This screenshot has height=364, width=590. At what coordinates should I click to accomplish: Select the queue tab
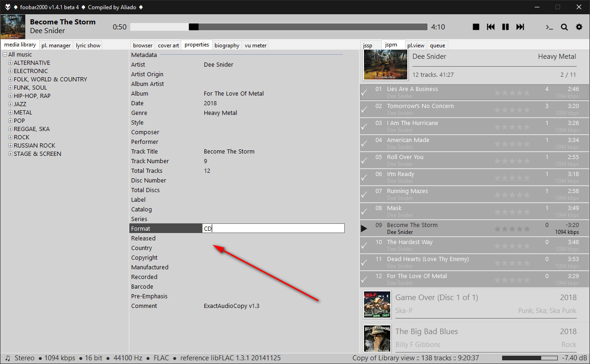[x=437, y=45]
